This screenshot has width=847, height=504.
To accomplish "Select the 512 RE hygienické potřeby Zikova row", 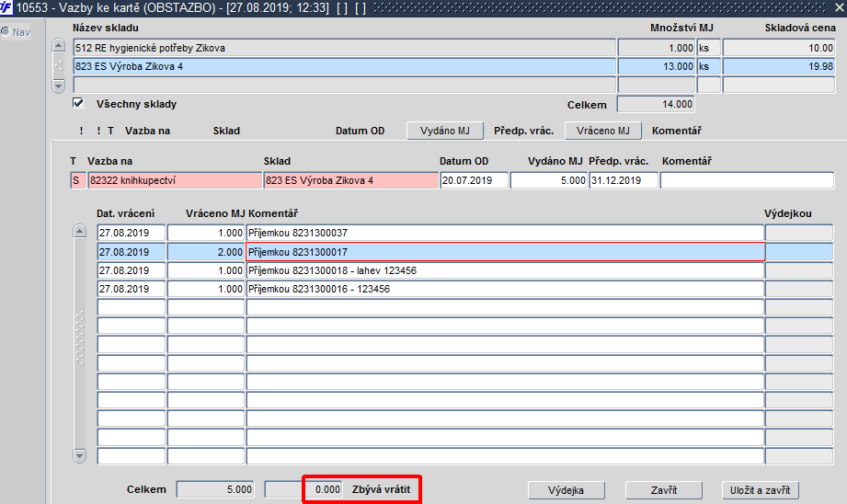I will pos(344,48).
